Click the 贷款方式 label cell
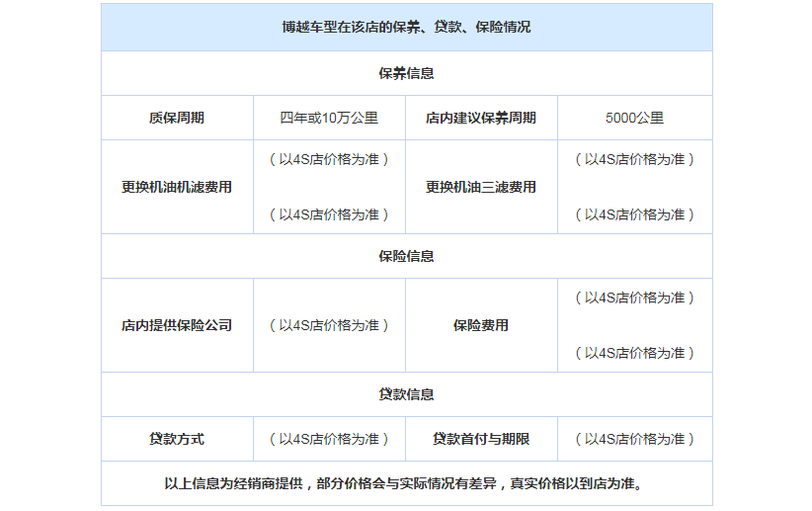The width and height of the screenshot is (812, 511). (177, 439)
